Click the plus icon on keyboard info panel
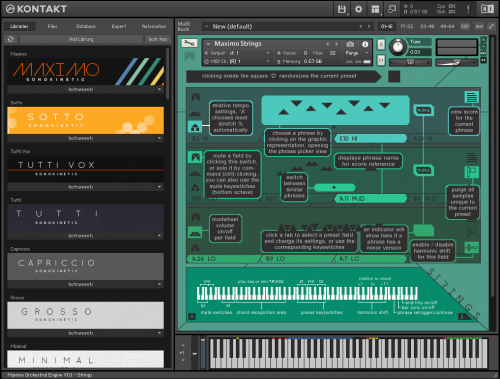 tap(192, 316)
